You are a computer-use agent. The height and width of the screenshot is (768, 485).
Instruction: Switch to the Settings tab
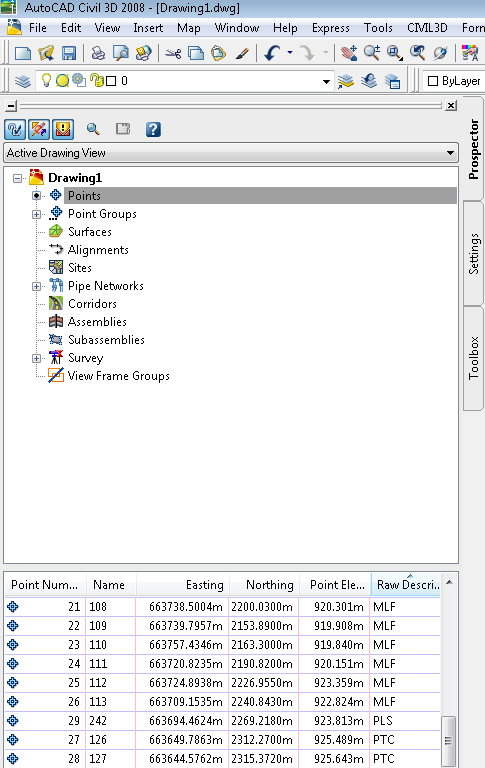click(x=473, y=253)
